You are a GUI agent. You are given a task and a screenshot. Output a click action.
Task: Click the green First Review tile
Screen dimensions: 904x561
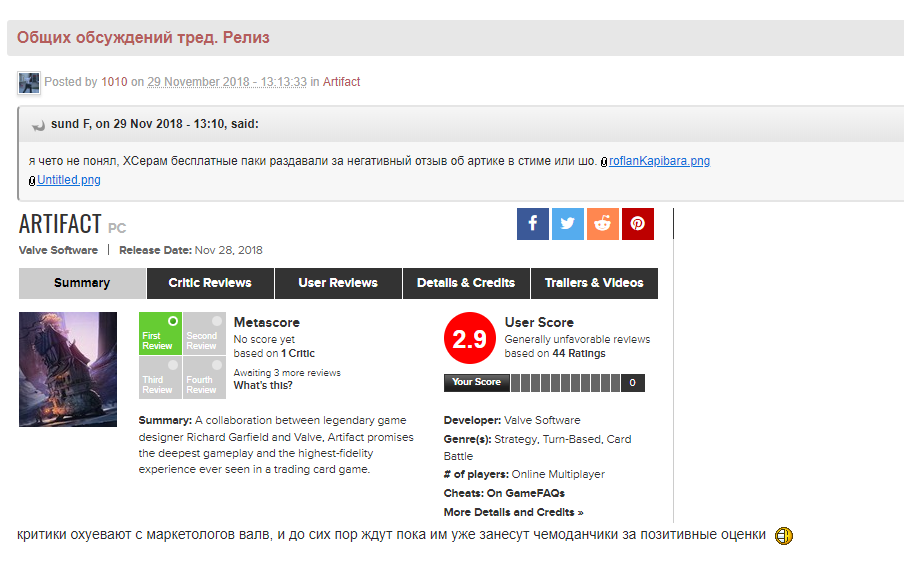click(161, 333)
